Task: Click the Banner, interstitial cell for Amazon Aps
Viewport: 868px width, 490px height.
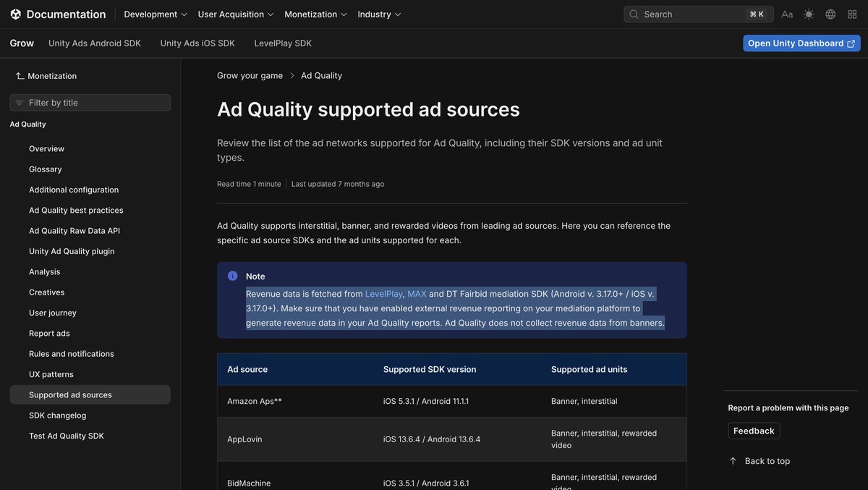Action: pyautogui.click(x=584, y=401)
